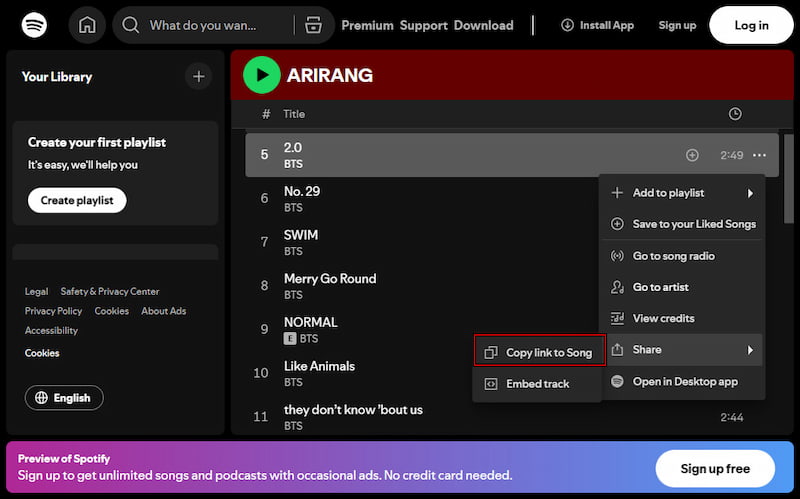Open the Support link
This screenshot has height=499, width=800.
[x=423, y=25]
